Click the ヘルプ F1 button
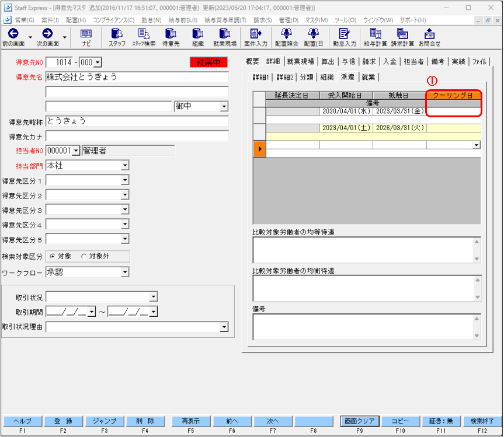 [23, 421]
